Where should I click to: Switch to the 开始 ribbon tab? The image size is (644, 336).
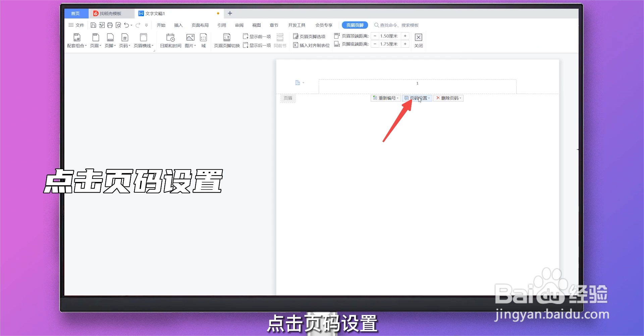click(x=161, y=25)
